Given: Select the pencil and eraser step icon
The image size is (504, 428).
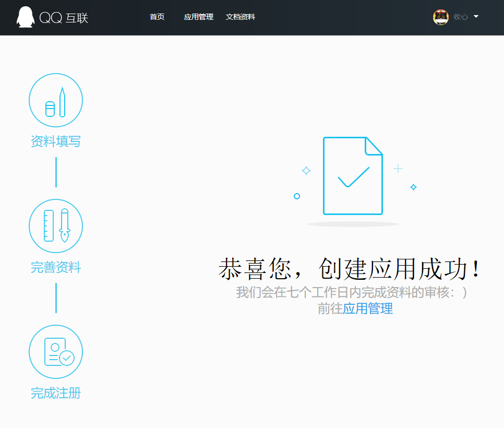Looking at the screenshot, I should click(x=56, y=100).
